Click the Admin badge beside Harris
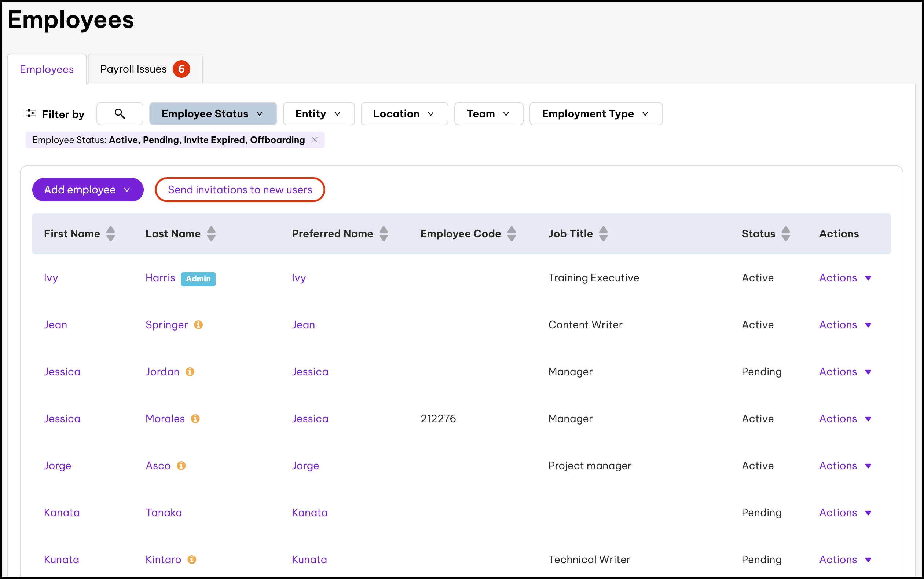Viewport: 924px width, 579px height. 198,279
